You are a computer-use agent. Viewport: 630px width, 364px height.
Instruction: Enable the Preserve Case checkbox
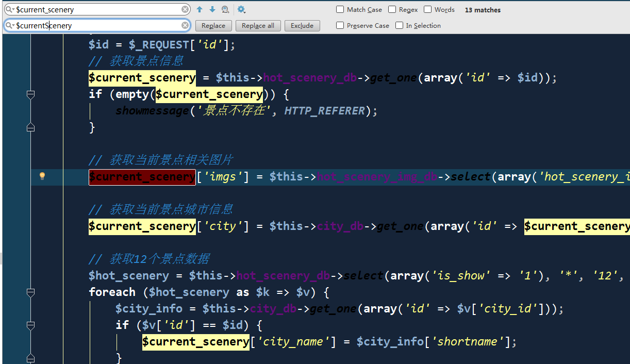340,25
